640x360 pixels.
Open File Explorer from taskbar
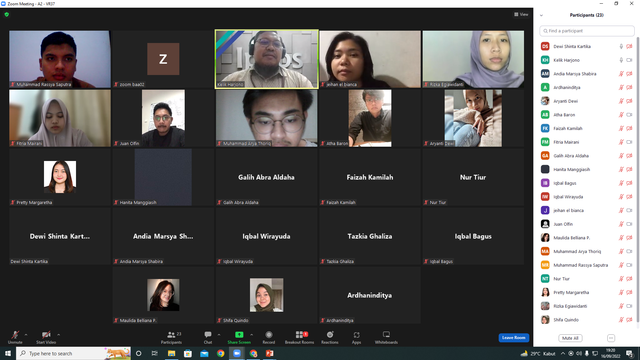(x=171, y=353)
